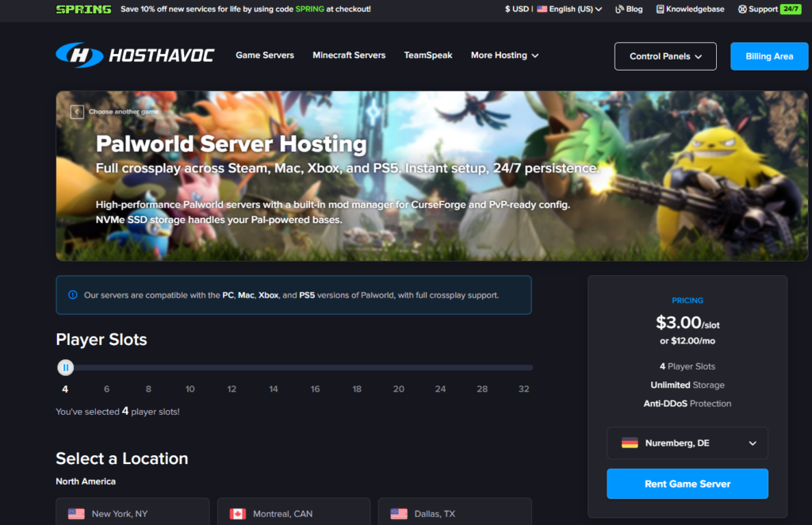812x525 pixels.
Task: Open the Blog link
Action: click(629, 9)
